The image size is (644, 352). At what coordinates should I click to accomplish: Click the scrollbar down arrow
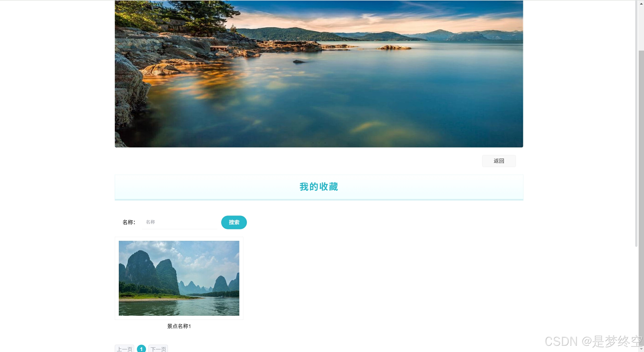[641, 349]
